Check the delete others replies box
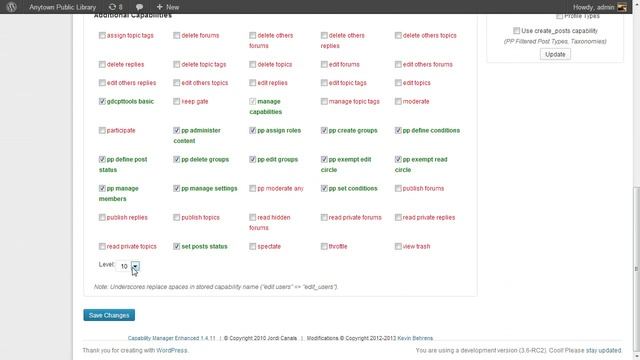 coord(324,36)
